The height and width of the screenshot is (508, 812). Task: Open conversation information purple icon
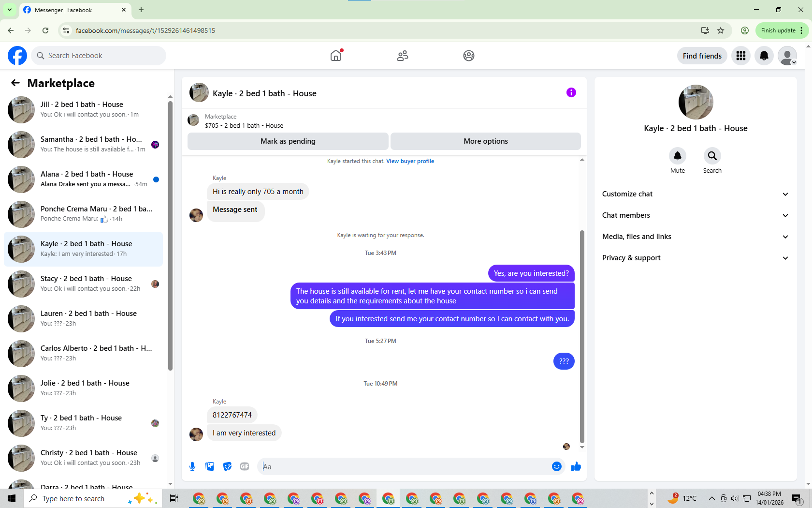tap(571, 92)
